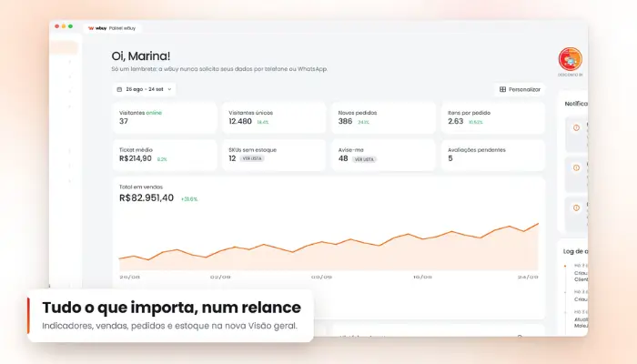Click the Log de activity panel heading
The height and width of the screenshot is (364, 637).
575,251
